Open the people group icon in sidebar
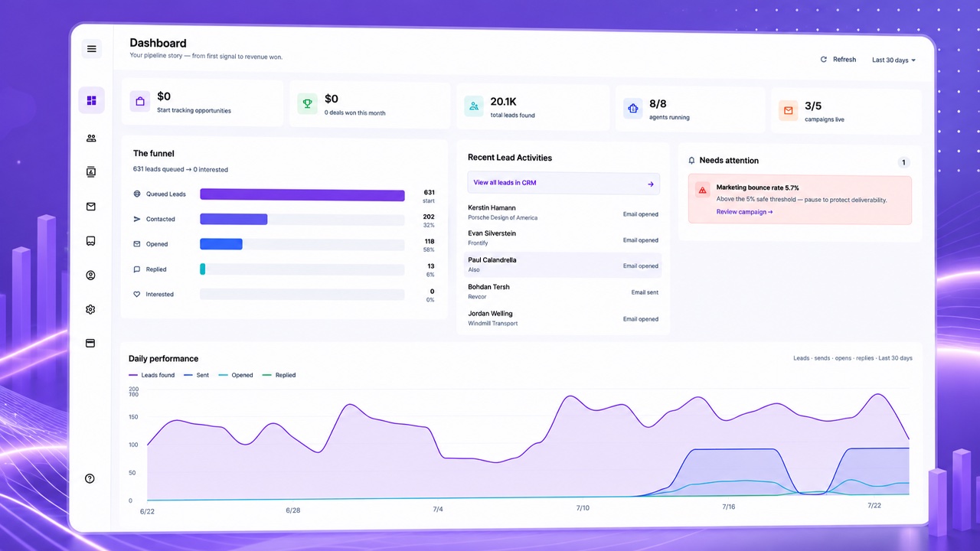980x551 pixels. 91,139
